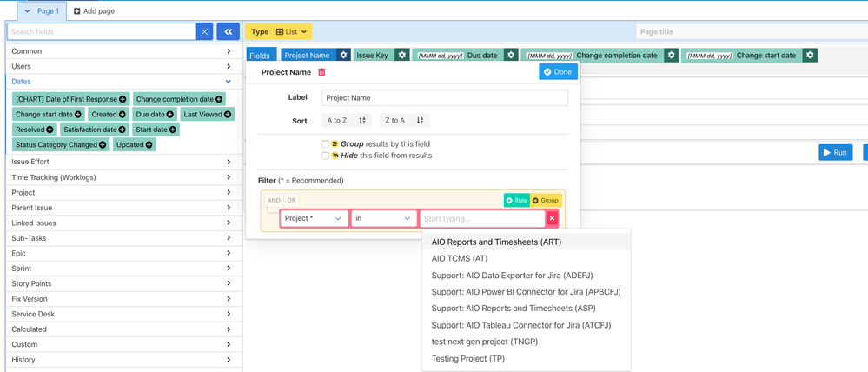868x372 pixels.
Task: Add a filter Group
Action: pos(546,201)
